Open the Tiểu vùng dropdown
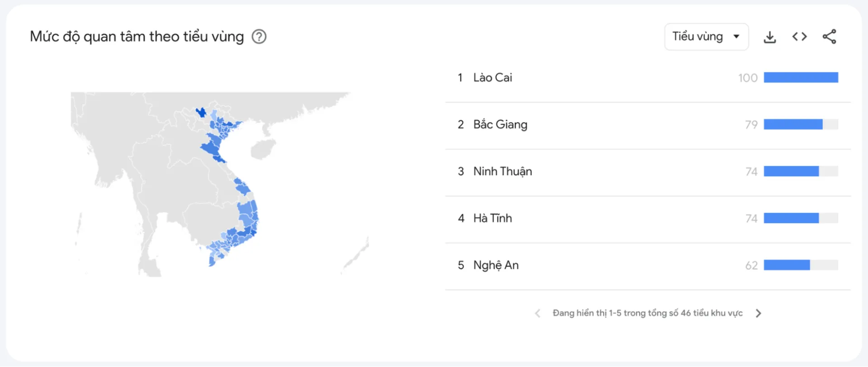Viewport: 868px width, 367px height. tap(706, 37)
